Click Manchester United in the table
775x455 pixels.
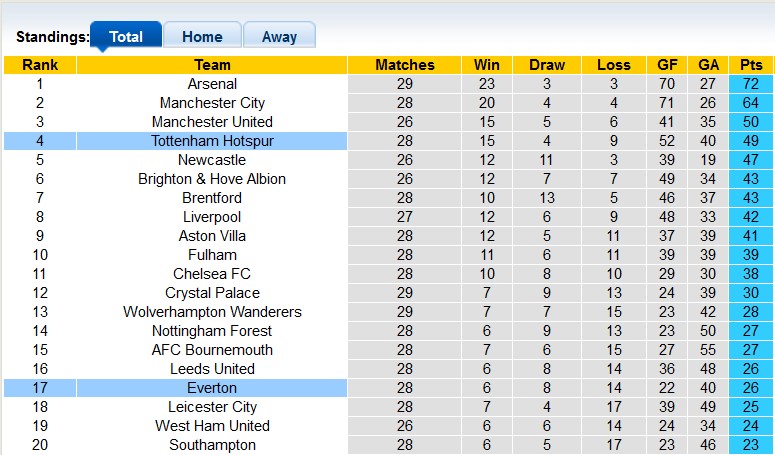[212, 122]
